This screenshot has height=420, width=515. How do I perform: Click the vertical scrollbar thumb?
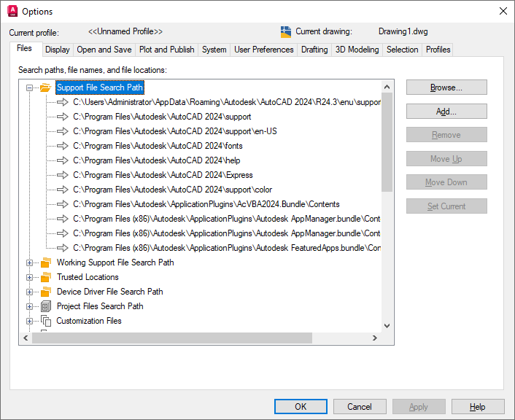(387, 142)
